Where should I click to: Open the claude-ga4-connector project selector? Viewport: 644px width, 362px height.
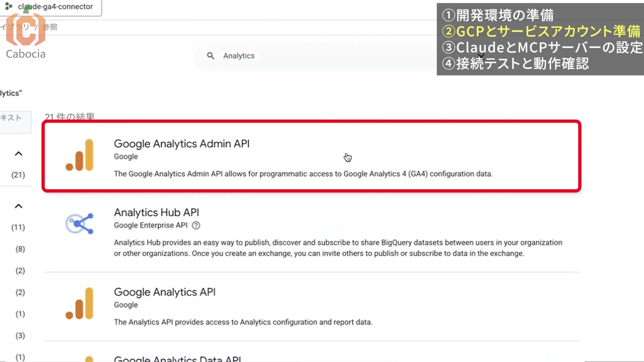coord(51,7)
